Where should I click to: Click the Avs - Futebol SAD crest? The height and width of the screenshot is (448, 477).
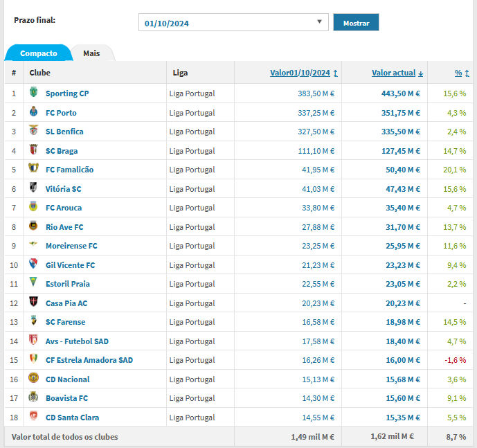pyautogui.click(x=33, y=340)
